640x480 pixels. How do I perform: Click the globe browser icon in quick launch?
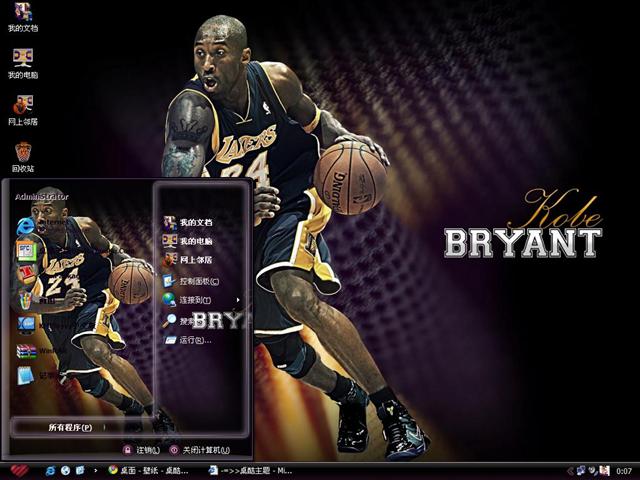[x=65, y=471]
